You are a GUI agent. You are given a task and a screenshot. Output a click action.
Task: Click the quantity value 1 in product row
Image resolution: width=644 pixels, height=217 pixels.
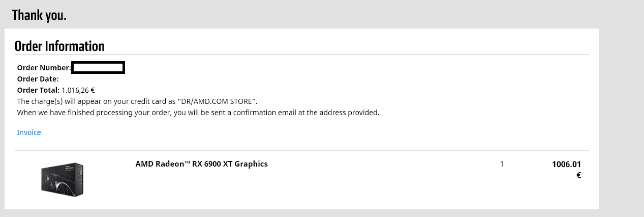pyautogui.click(x=502, y=164)
